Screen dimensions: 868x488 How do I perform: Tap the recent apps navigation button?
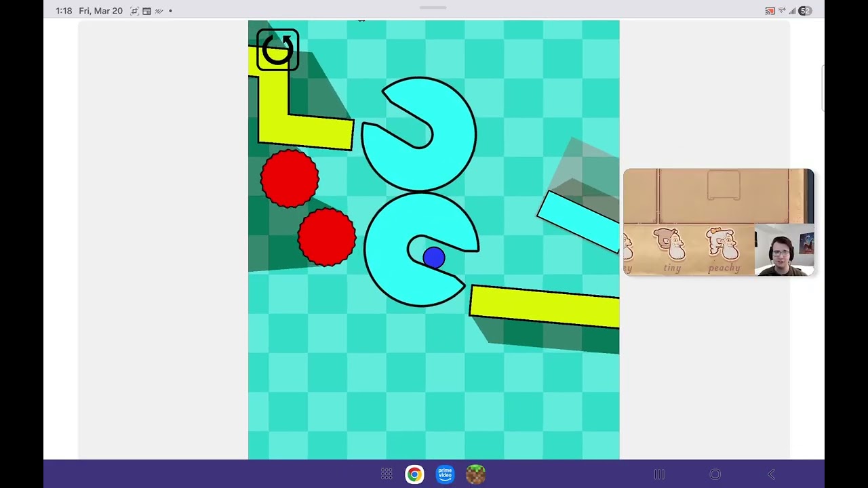point(658,474)
